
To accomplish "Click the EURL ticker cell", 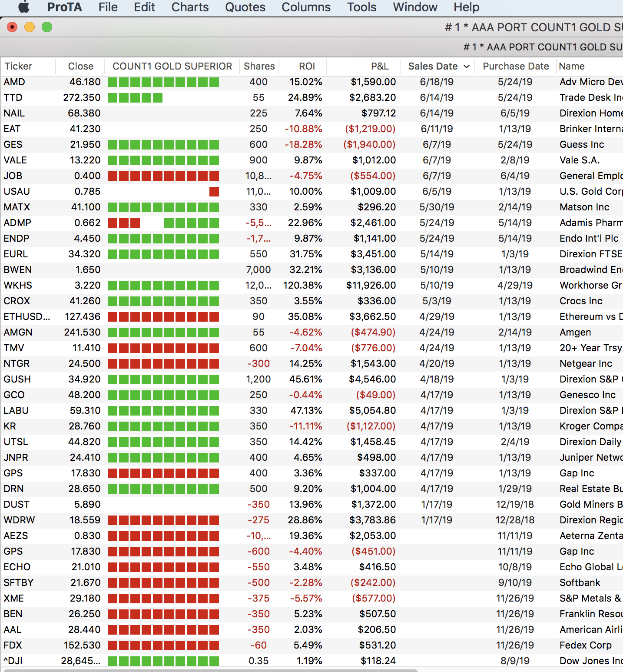I will click(x=16, y=254).
